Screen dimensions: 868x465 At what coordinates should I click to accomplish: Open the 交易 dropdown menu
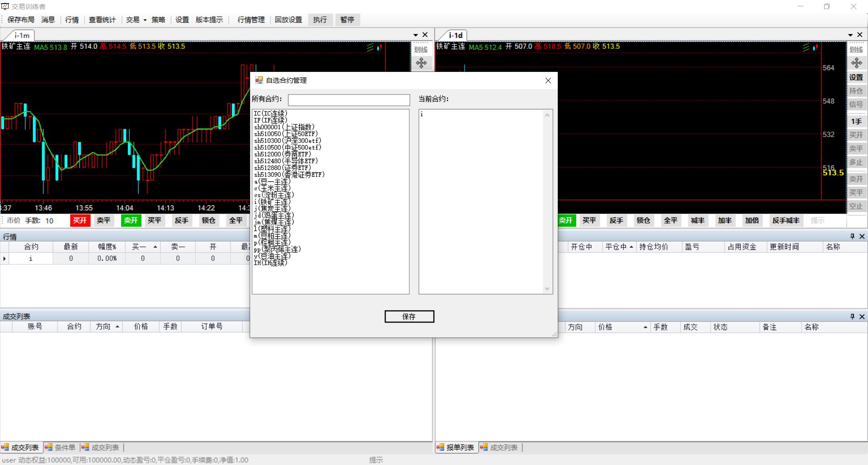[136, 20]
